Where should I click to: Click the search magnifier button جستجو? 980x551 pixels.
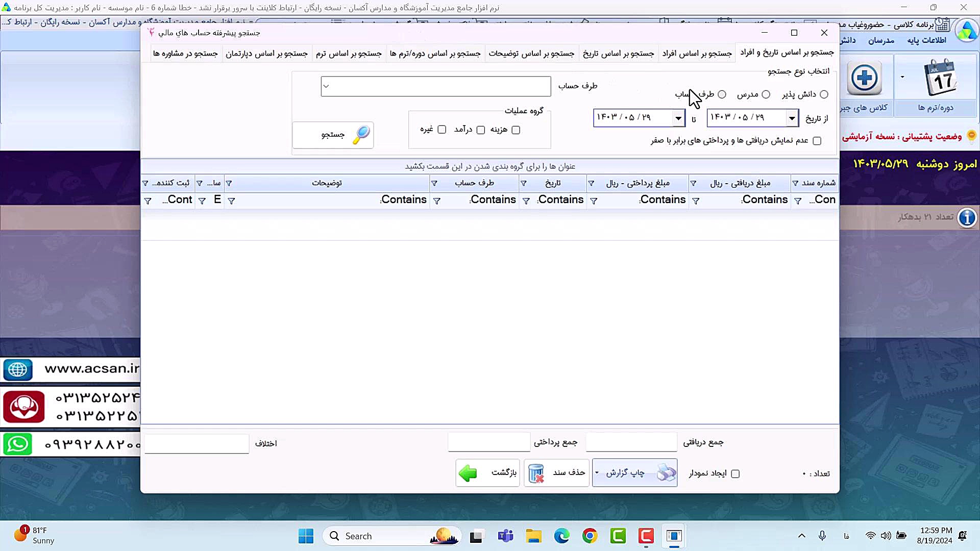[x=333, y=135]
